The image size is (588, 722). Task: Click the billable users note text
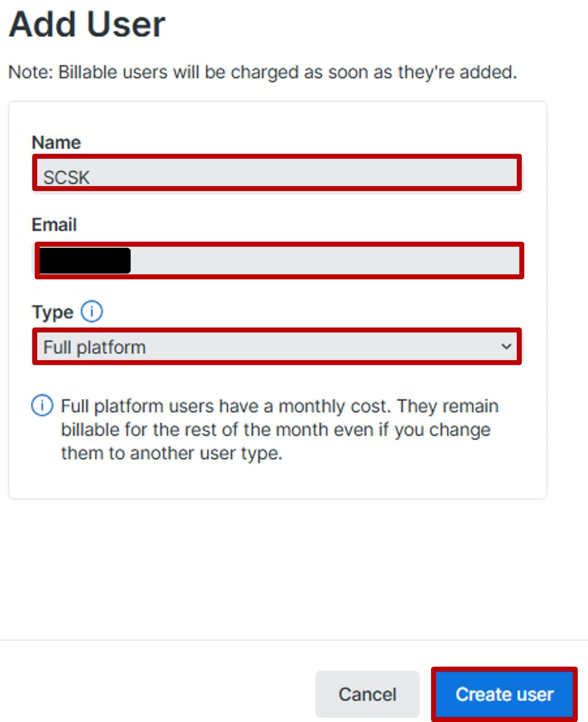pos(263,72)
